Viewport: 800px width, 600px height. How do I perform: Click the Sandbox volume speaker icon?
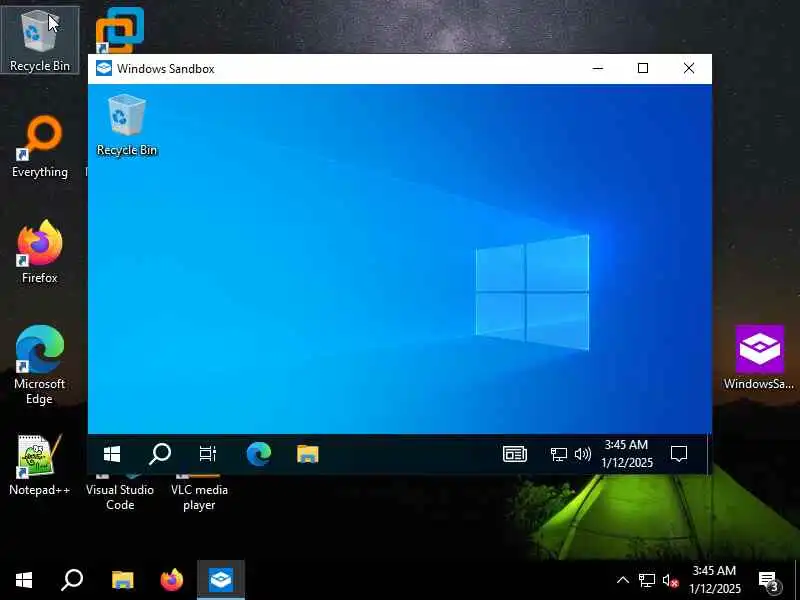coord(583,454)
